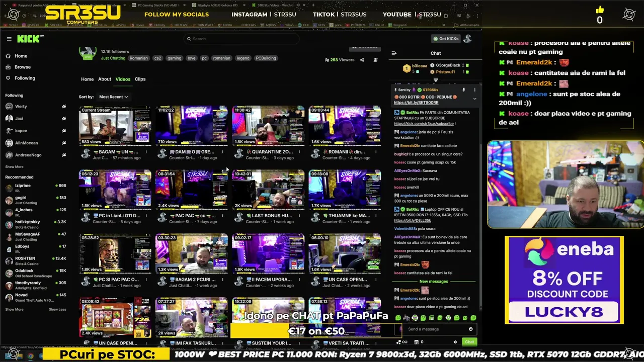Open recommended channel Iziprime
Viewport: 644px width, 362px height.
35,188
